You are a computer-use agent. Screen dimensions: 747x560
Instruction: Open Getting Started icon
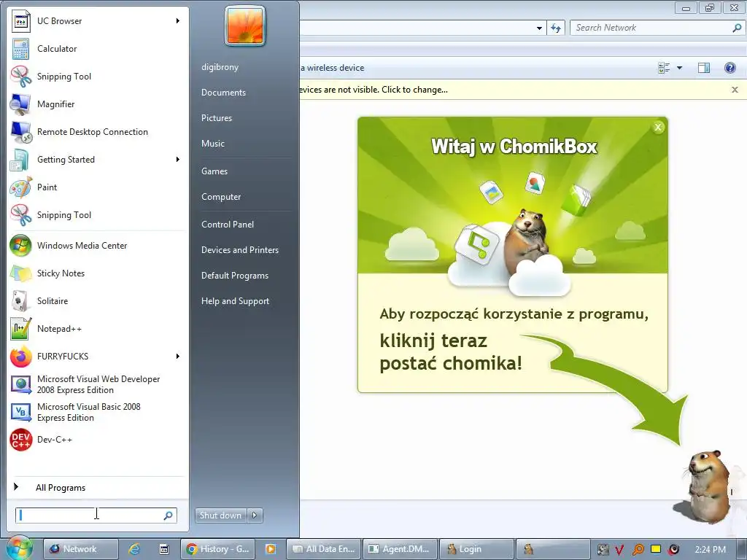[x=20, y=160]
